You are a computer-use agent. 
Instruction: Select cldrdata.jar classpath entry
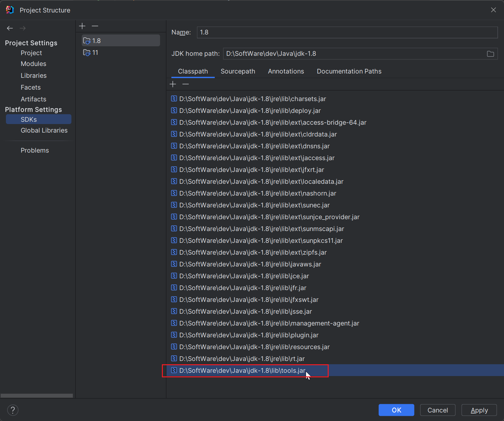click(335, 134)
